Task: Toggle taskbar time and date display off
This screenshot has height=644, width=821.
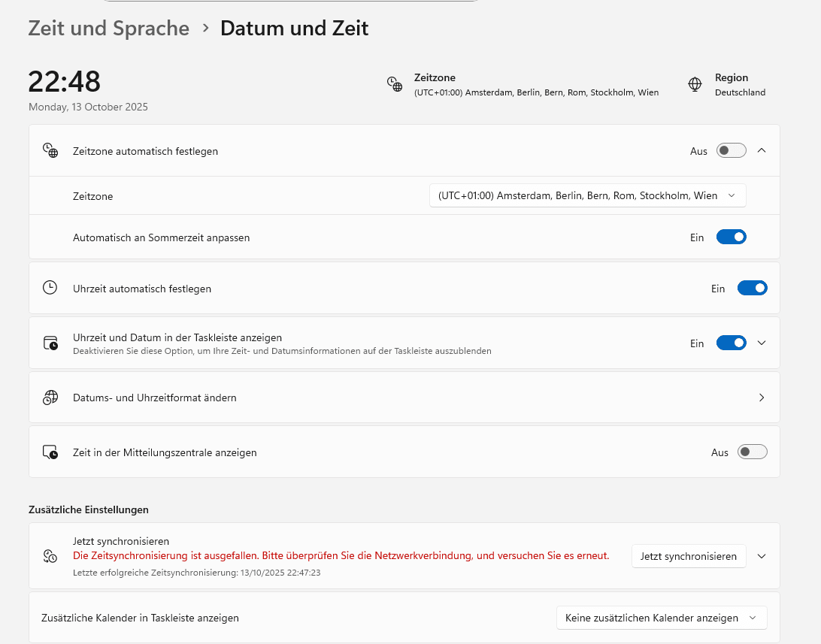Action: pyautogui.click(x=731, y=343)
